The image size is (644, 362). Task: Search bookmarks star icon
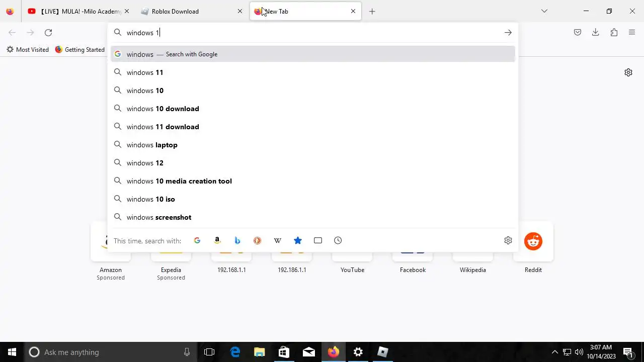[x=298, y=240]
